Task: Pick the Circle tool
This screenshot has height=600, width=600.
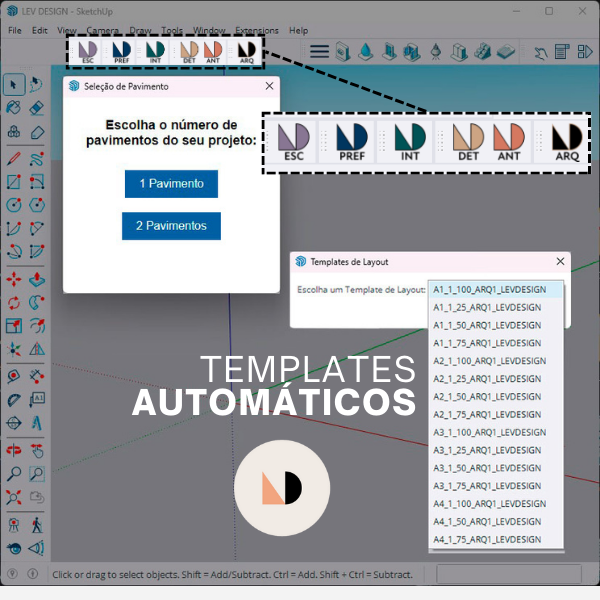Action: (x=14, y=205)
